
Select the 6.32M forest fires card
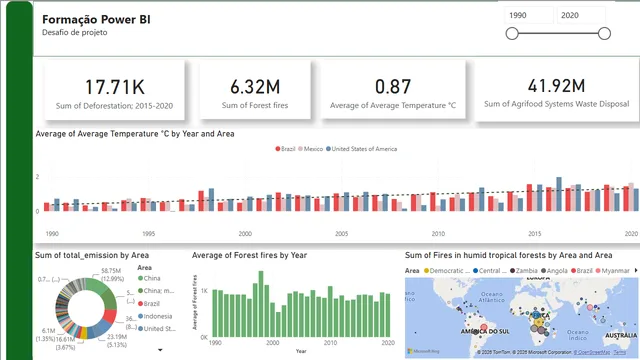(x=255, y=90)
